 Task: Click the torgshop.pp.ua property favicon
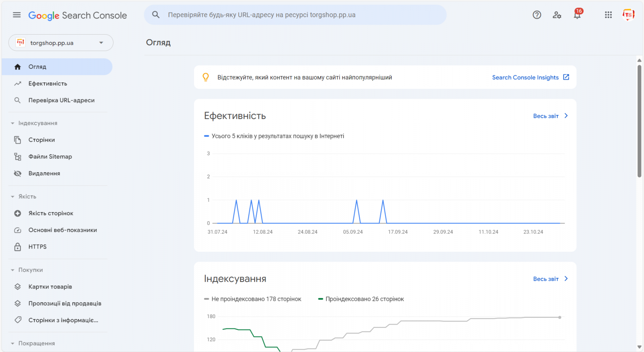[21, 43]
